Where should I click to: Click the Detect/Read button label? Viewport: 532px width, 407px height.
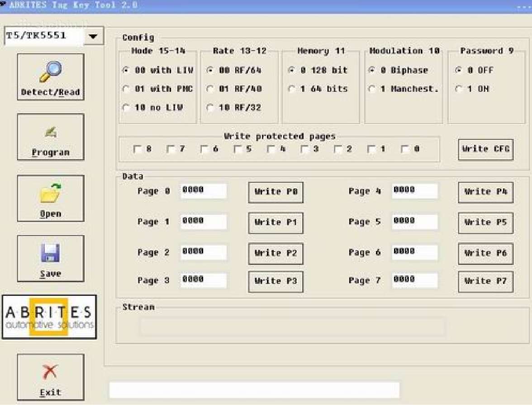point(51,92)
